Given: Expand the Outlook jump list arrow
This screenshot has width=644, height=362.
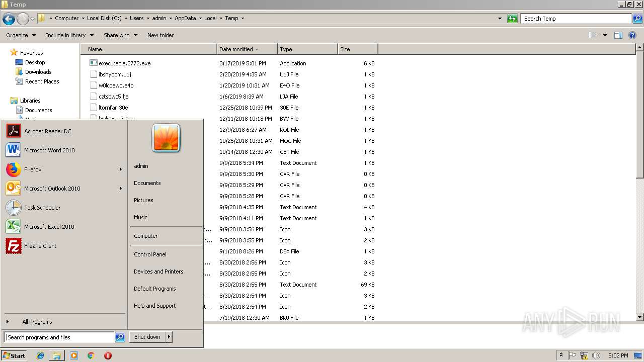Looking at the screenshot, I should point(120,189).
